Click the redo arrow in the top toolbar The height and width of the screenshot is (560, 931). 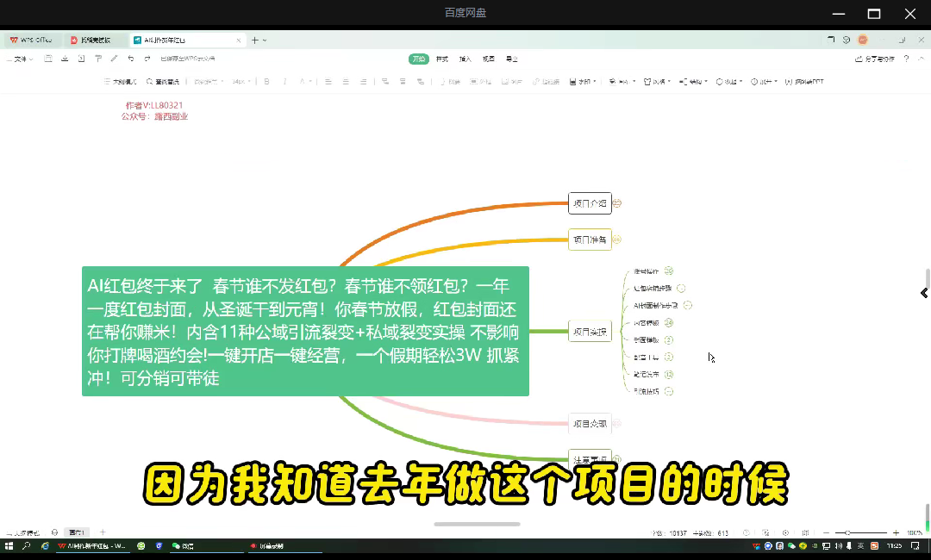(147, 59)
